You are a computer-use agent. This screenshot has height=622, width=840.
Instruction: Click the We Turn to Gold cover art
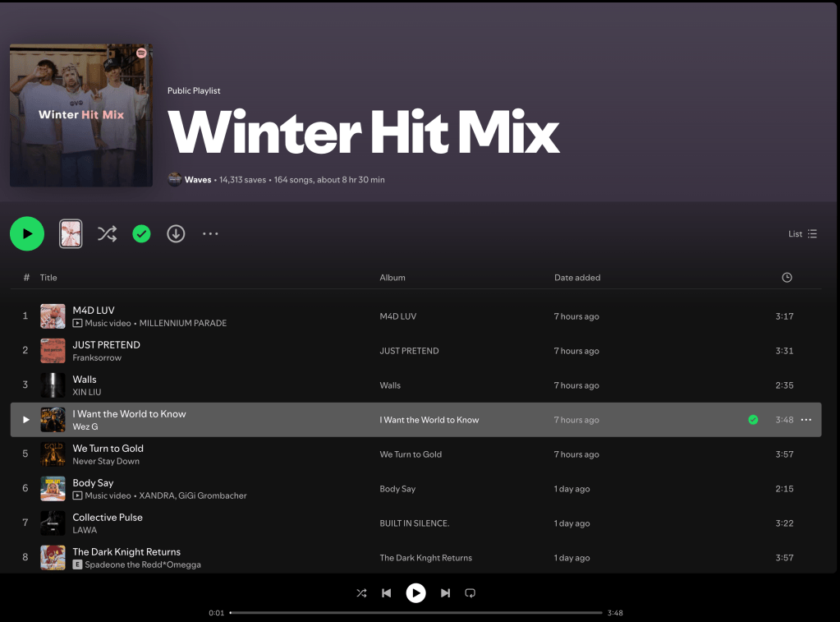pyautogui.click(x=53, y=454)
